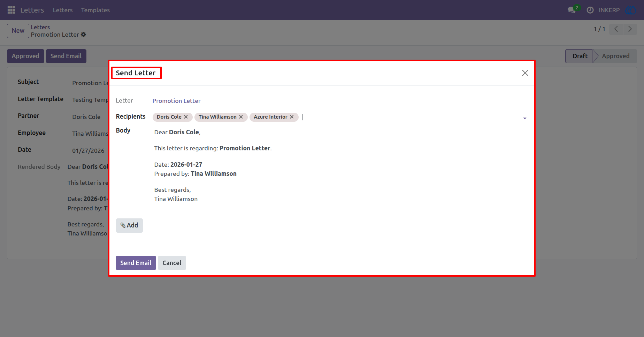
Task: Go to previous record arrow
Action: pyautogui.click(x=616, y=29)
